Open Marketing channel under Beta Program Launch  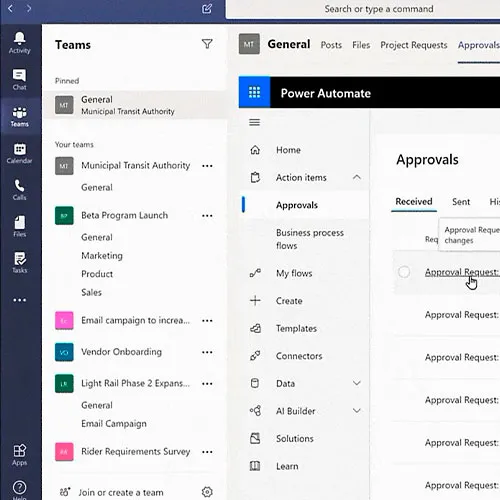point(102,256)
